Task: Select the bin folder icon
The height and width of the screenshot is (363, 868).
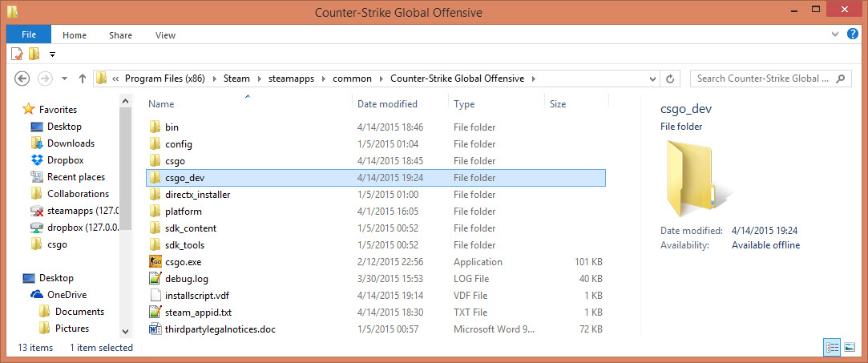Action: tap(155, 127)
